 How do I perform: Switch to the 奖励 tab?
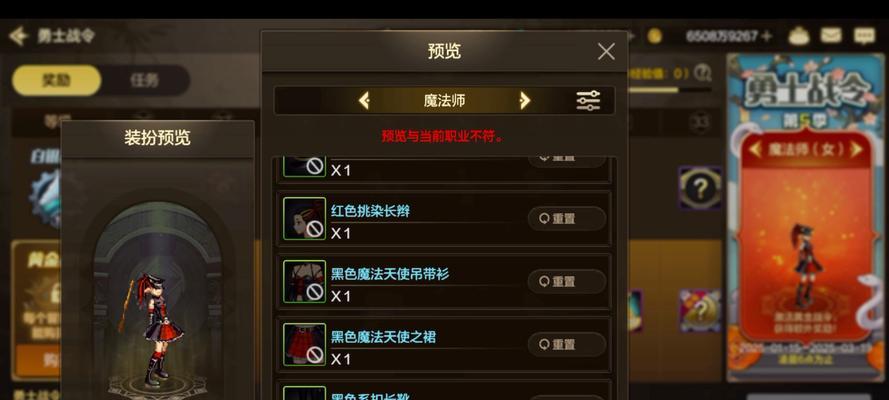tap(57, 80)
